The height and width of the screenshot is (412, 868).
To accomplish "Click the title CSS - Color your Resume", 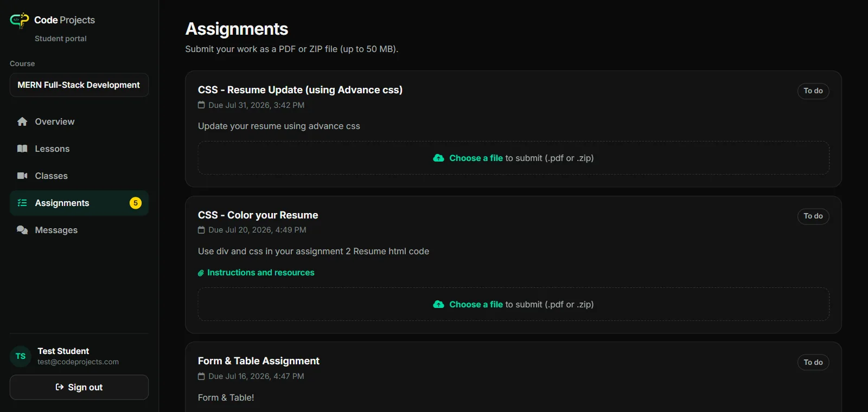I will [x=258, y=215].
